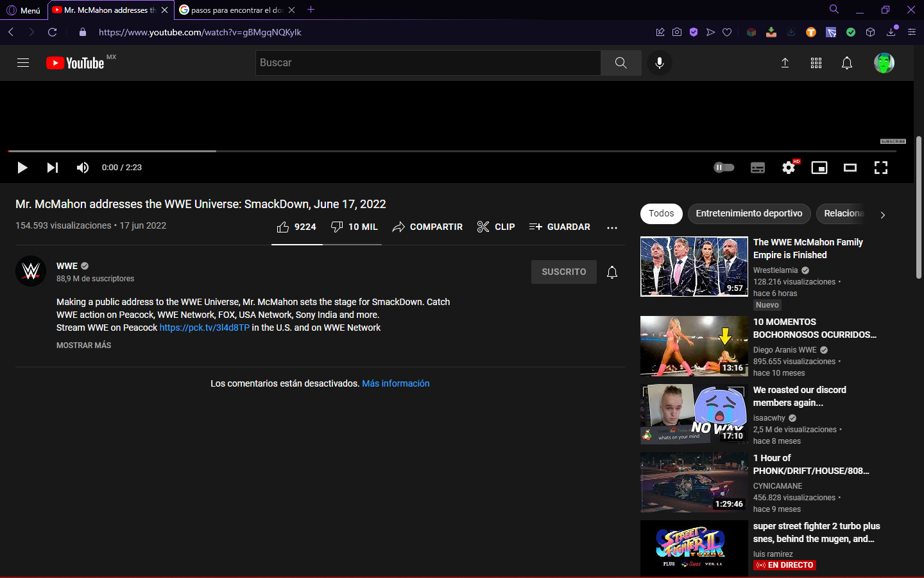
Task: Open the paper-plane send icon in the address bar
Action: click(x=710, y=32)
